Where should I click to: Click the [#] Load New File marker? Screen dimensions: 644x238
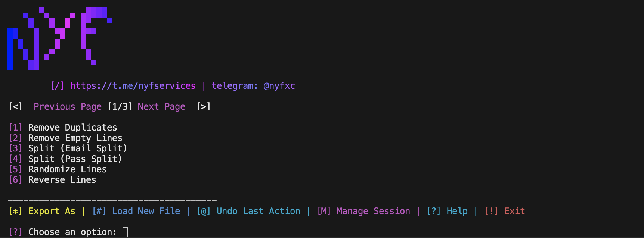tap(99, 211)
